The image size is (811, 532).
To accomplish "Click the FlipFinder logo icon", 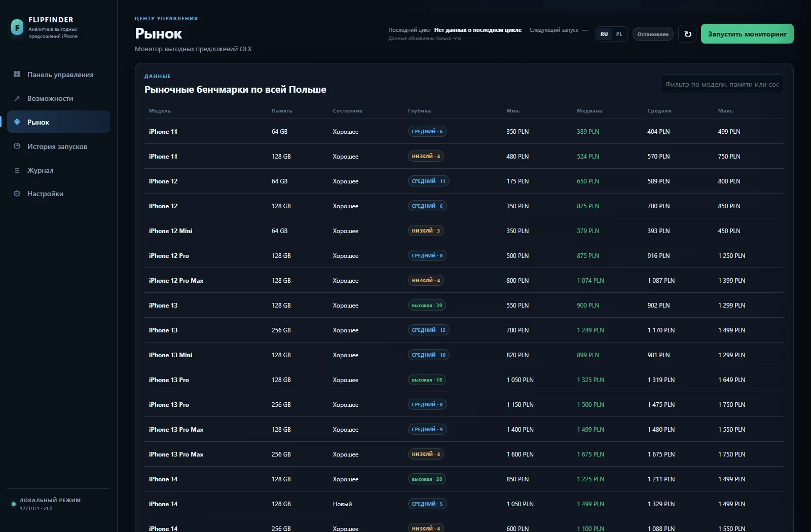I will [x=17, y=27].
